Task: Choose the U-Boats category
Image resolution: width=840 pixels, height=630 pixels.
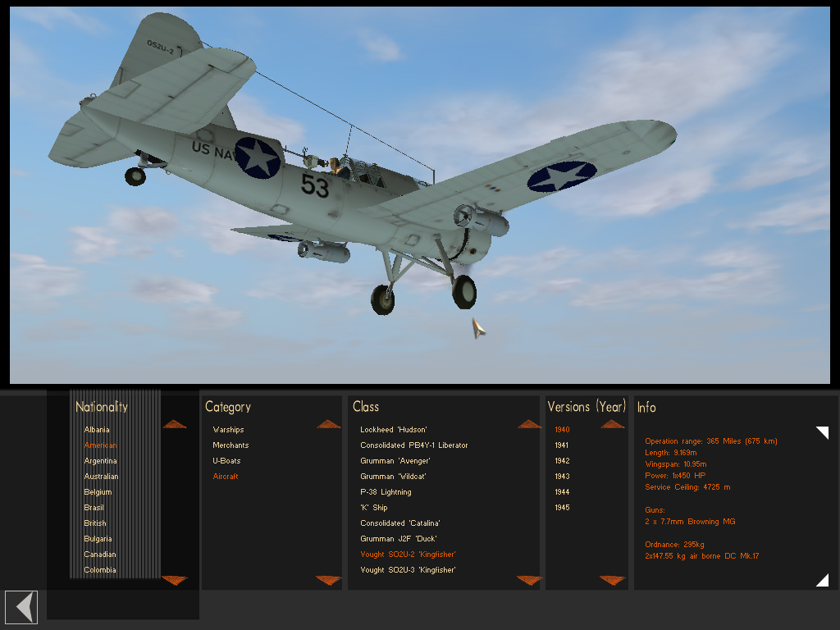Action: [226, 461]
